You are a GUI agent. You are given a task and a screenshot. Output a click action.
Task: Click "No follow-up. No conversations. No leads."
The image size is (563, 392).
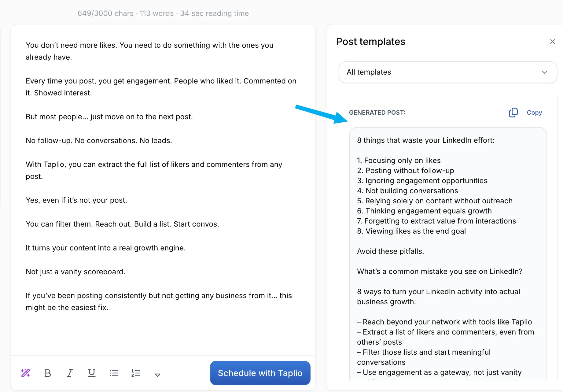(x=99, y=141)
